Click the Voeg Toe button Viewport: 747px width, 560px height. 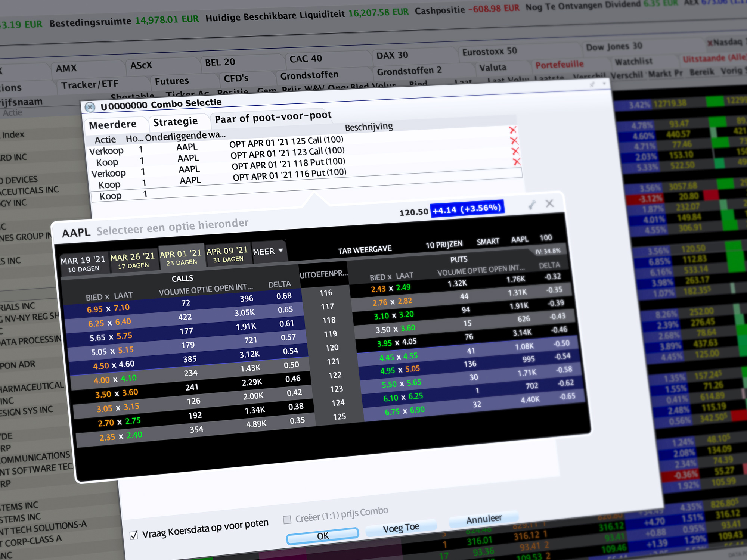[x=401, y=528]
